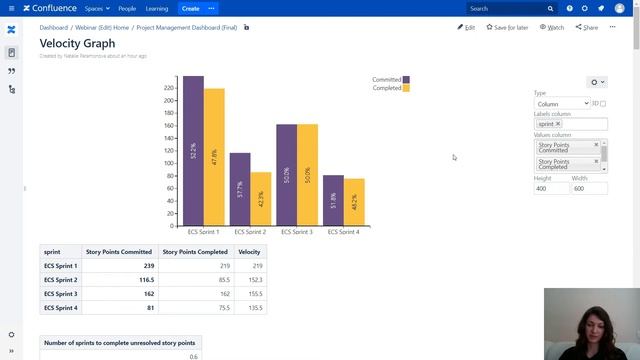Select the ECS Sprint 2 table row label
The image size is (640, 360).
[x=61, y=280]
